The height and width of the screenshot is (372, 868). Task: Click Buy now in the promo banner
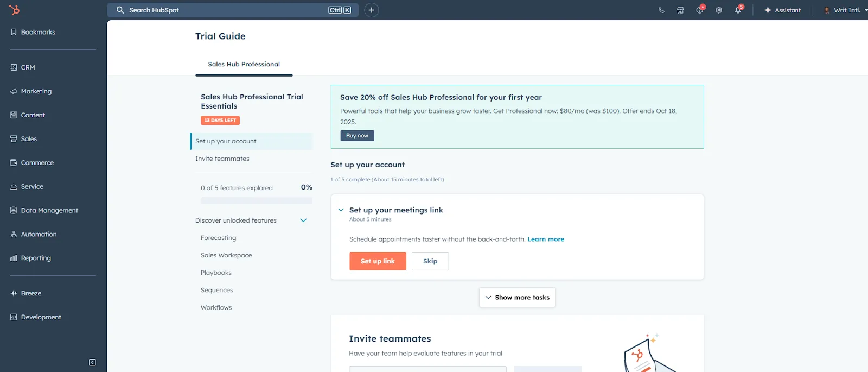[x=357, y=136]
